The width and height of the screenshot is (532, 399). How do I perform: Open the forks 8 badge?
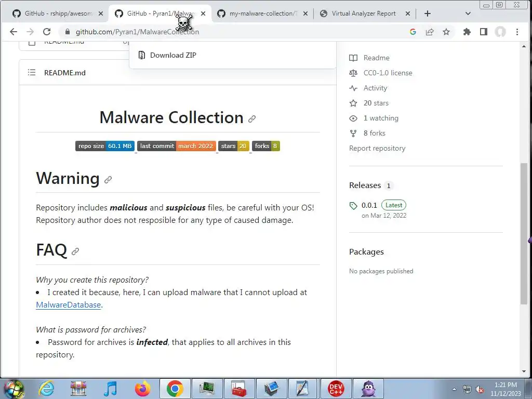(x=266, y=146)
